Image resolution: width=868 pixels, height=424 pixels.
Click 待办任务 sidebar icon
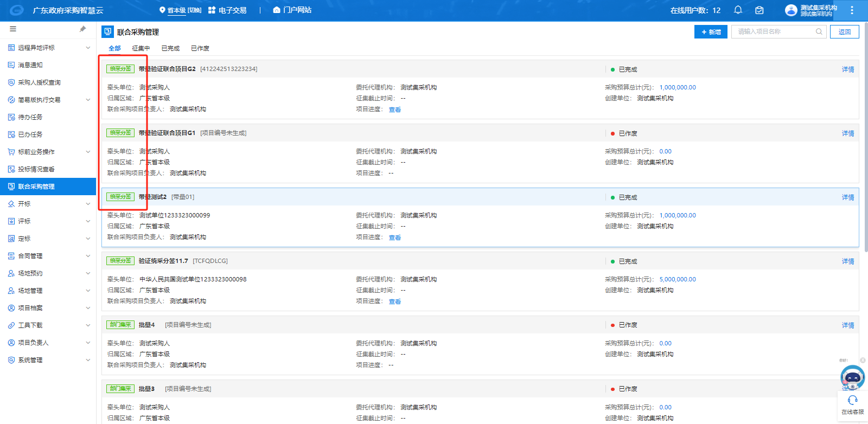pos(11,117)
